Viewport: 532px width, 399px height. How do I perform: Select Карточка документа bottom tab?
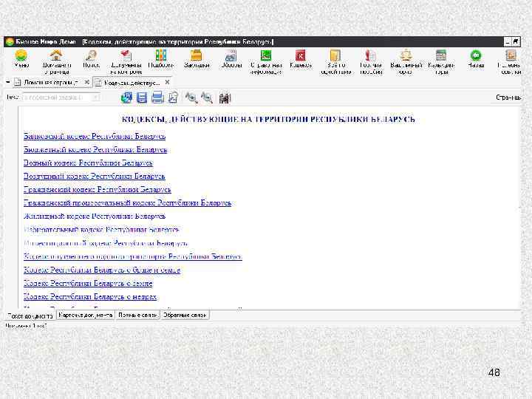click(86, 316)
